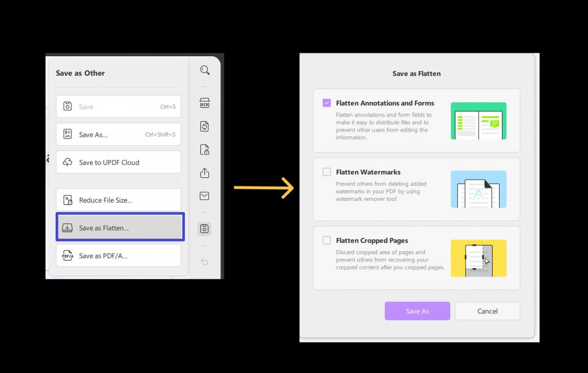This screenshot has height=373, width=588.
Task: Check the Flatten Cropped Pages box
Action: point(327,240)
